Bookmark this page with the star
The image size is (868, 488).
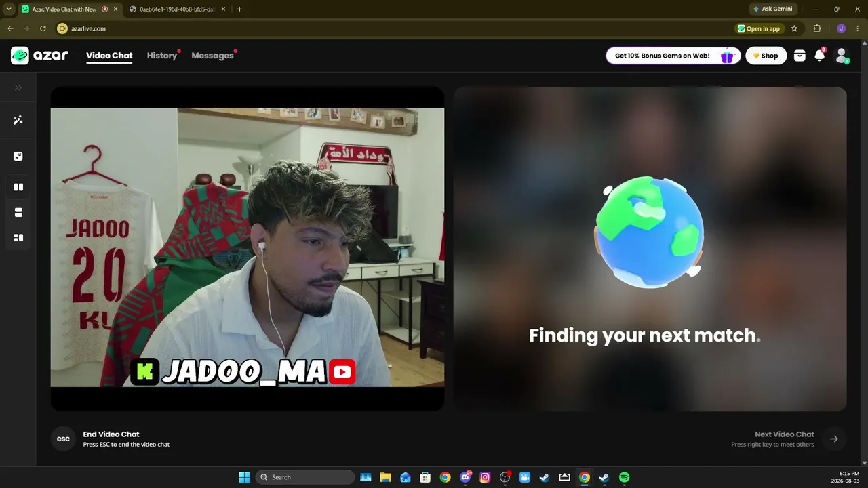click(794, 28)
